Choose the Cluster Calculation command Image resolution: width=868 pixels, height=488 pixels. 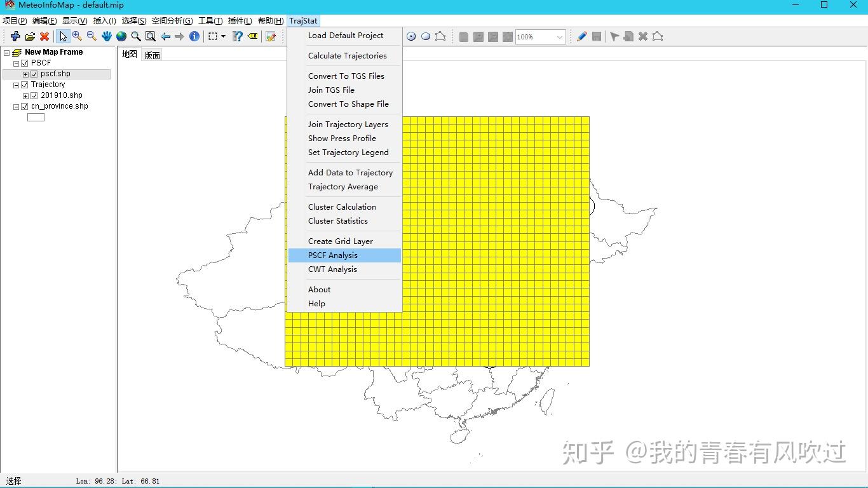[x=342, y=207]
